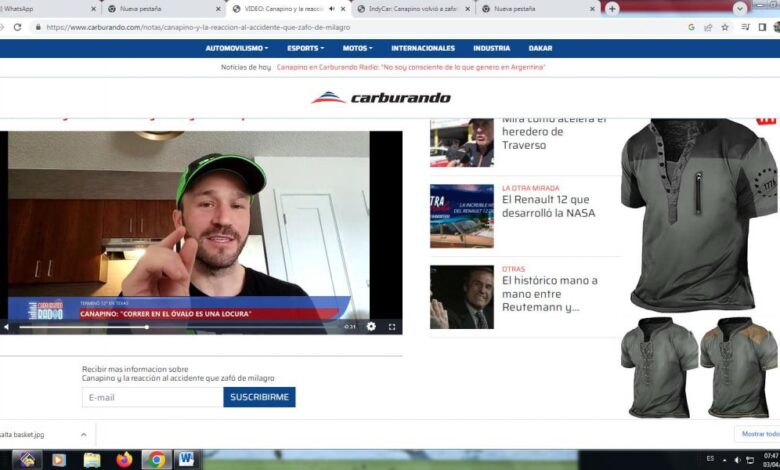This screenshot has height=470, width=780.
Task: Open Word from the taskbar
Action: (186, 460)
